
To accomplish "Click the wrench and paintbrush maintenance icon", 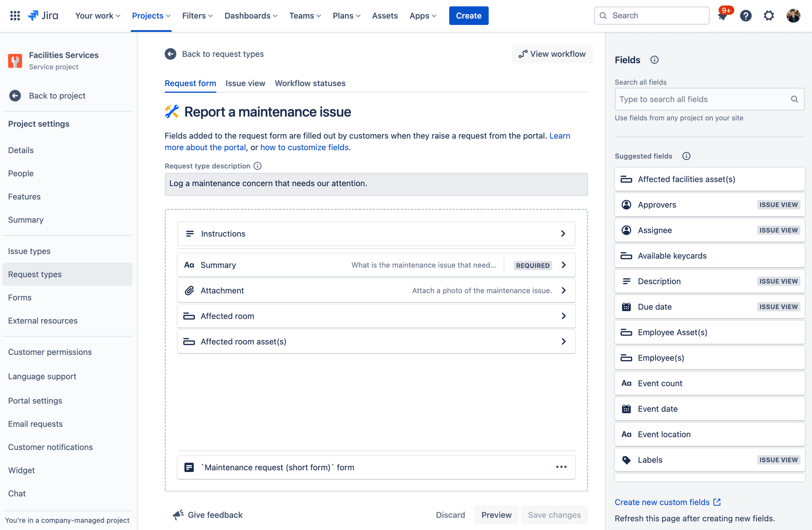I will click(172, 112).
